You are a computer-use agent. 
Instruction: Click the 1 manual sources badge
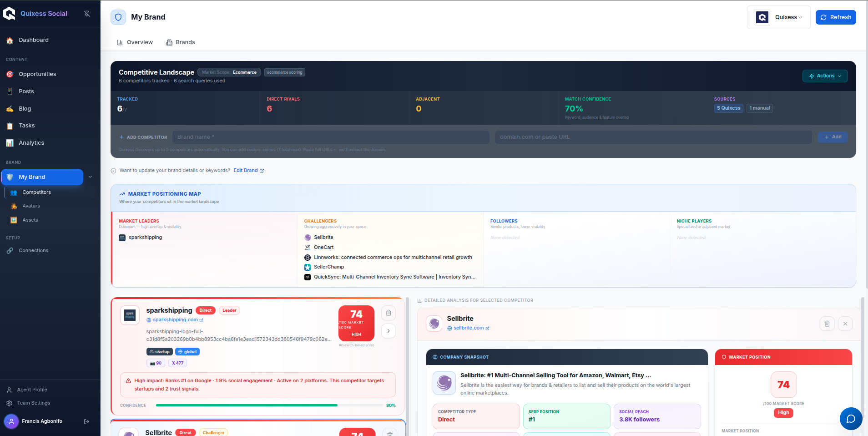[x=760, y=108]
